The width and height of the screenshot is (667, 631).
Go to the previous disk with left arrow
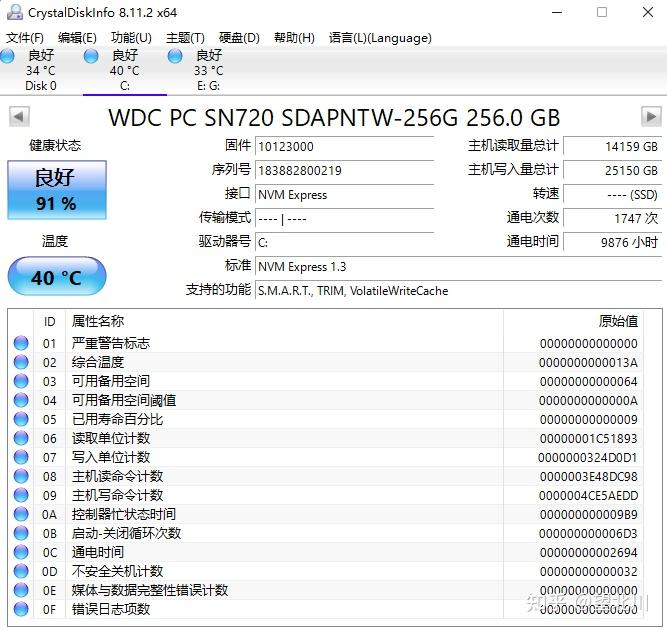click(x=19, y=117)
